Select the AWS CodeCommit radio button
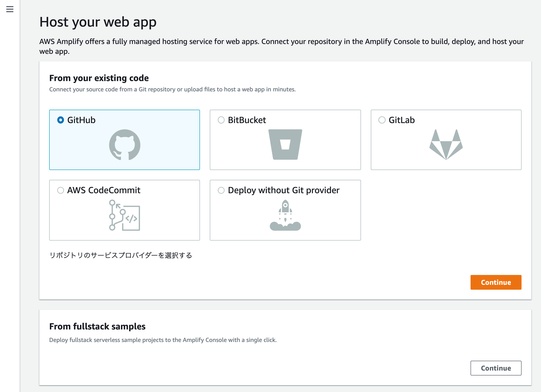 tap(60, 190)
